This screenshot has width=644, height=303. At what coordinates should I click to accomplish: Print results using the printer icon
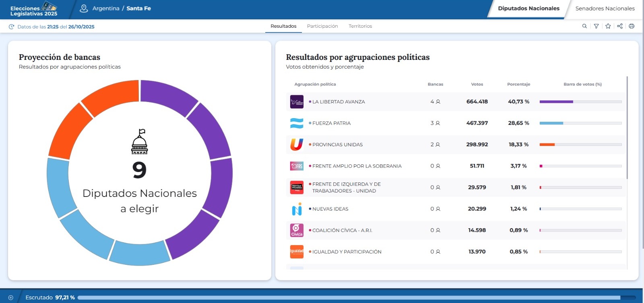632,26
